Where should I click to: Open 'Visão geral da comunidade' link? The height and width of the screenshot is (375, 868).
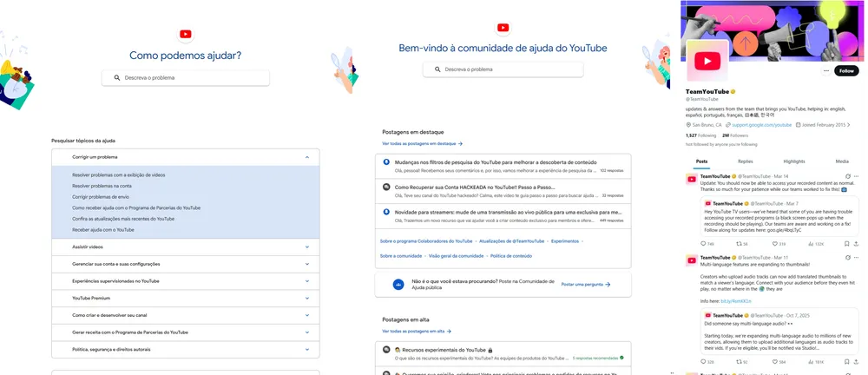(x=457, y=256)
